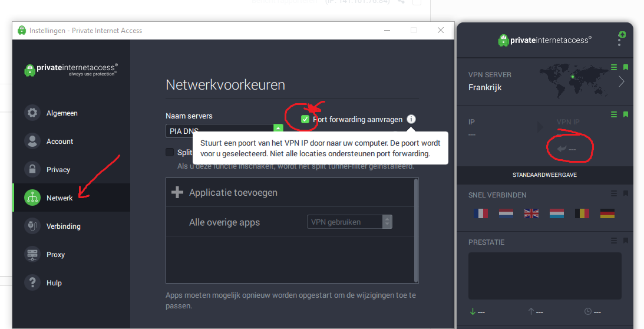Screen dimensions: 644x329
Task: Click the connection time clock icon
Action: click(588, 311)
